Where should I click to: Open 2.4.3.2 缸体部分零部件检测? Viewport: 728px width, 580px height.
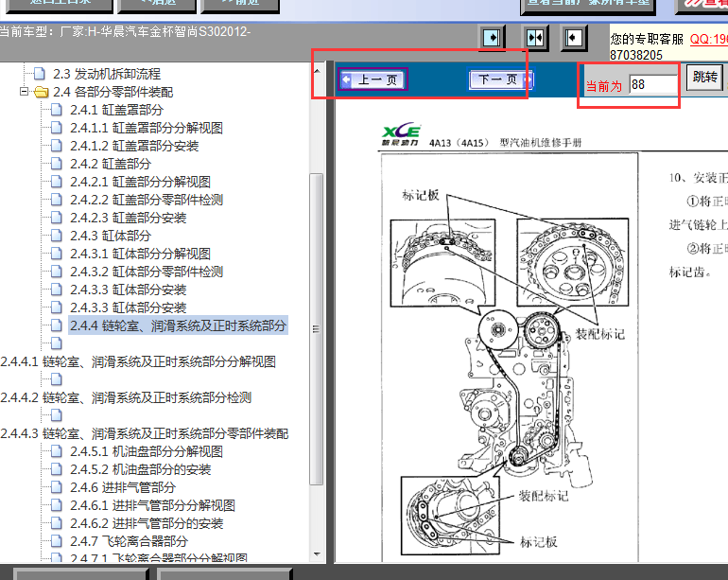pos(147,272)
